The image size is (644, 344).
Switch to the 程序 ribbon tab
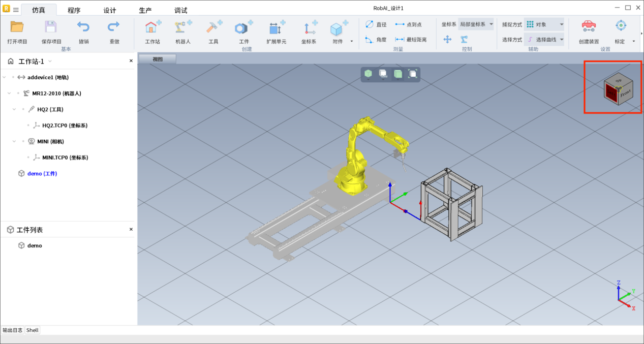coord(74,10)
